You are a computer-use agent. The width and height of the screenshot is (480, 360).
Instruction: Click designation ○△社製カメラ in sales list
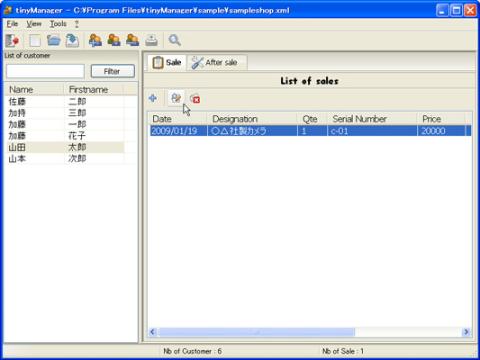[x=239, y=131]
